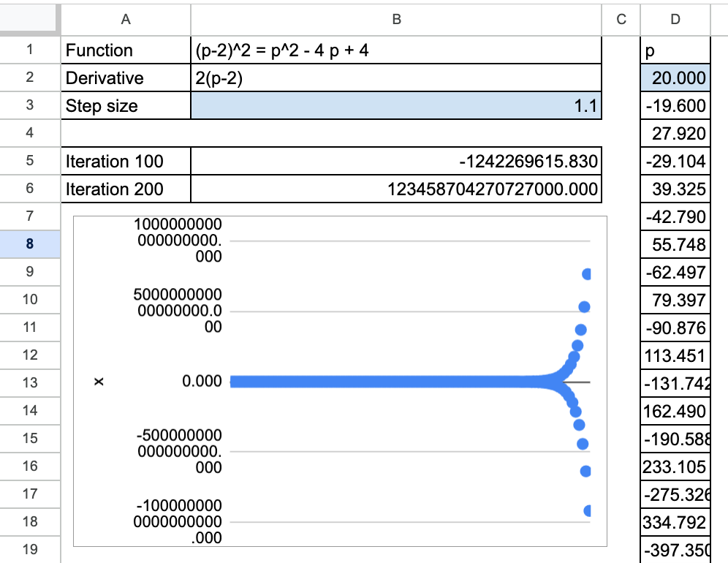
Task: Select the Iteration 200 label cell
Action: 125,189
